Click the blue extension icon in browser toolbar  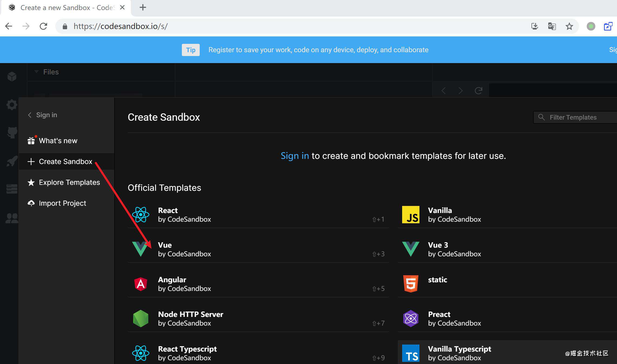point(608,26)
